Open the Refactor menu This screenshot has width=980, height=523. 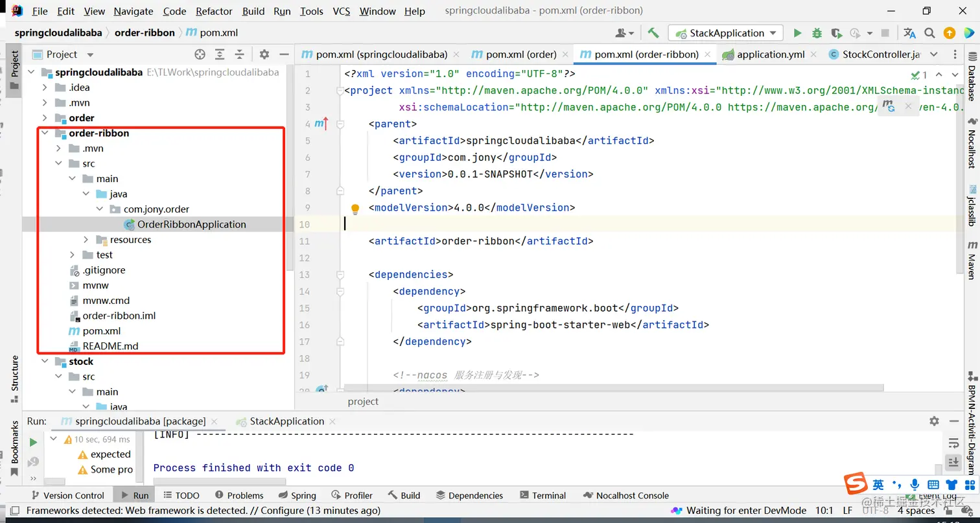coord(214,11)
